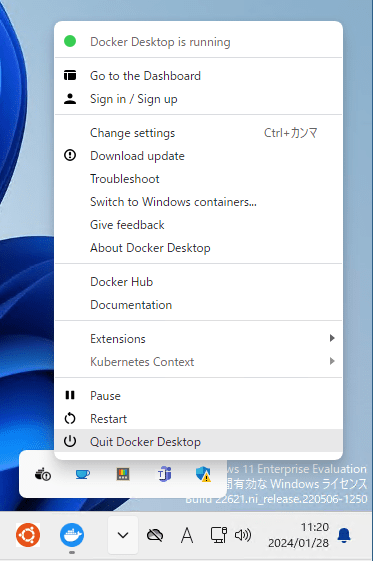Click the IME input mode A indicator
The height and width of the screenshot is (561, 373).
pos(187,536)
